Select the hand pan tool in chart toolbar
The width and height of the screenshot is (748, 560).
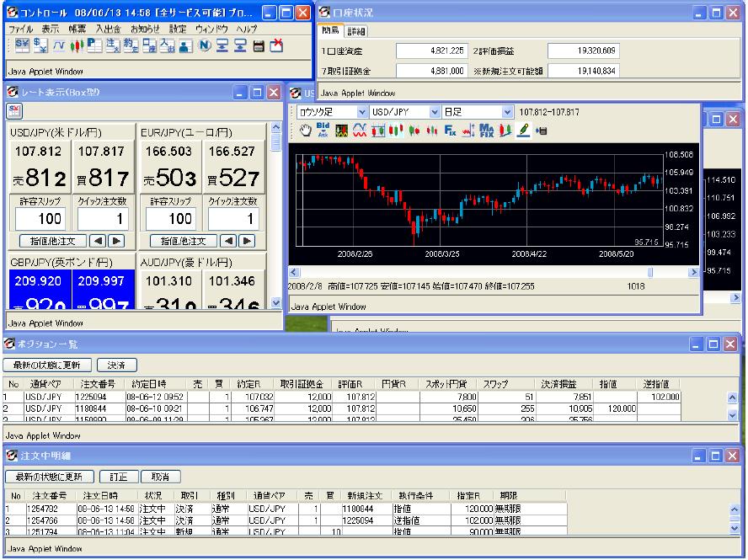(305, 131)
